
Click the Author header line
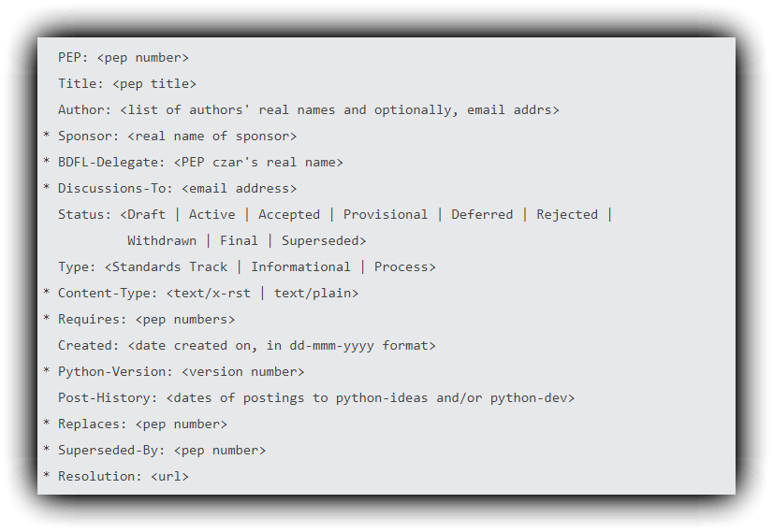coord(309,109)
